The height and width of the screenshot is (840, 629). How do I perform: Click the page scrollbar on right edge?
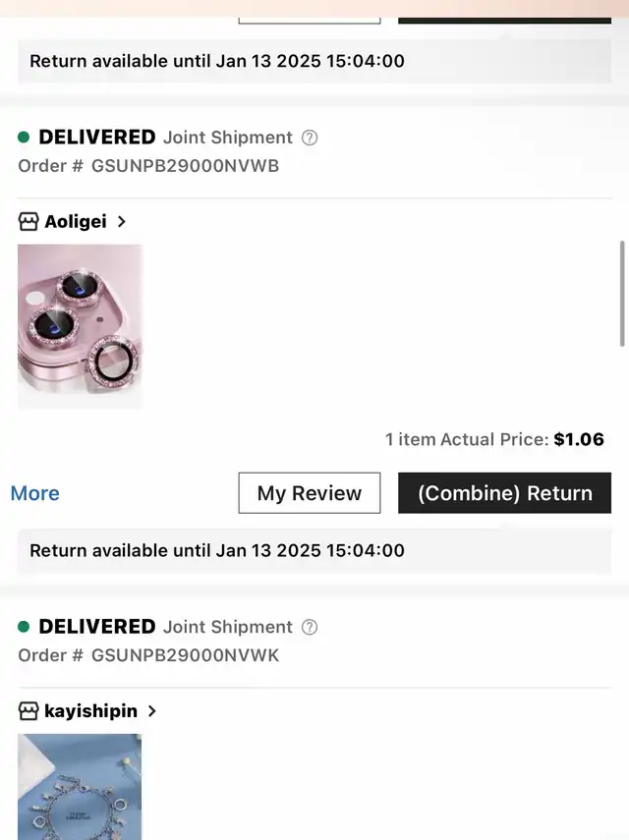pyautogui.click(x=622, y=293)
